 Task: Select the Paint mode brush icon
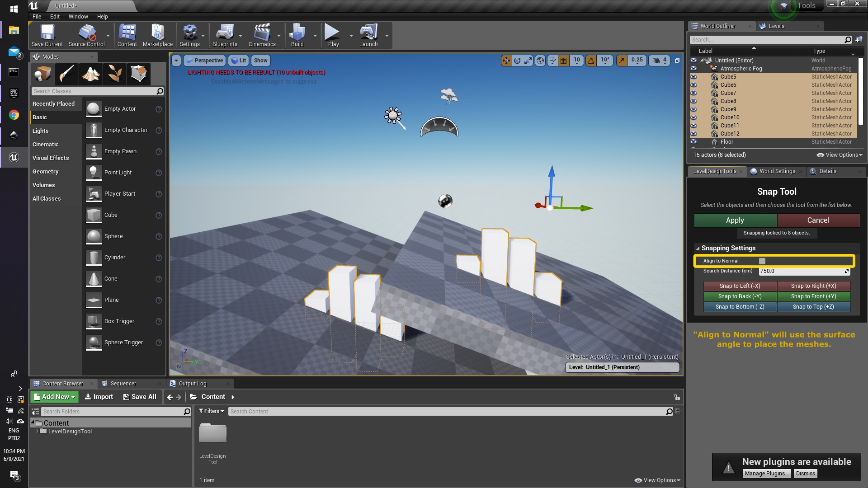coord(66,74)
